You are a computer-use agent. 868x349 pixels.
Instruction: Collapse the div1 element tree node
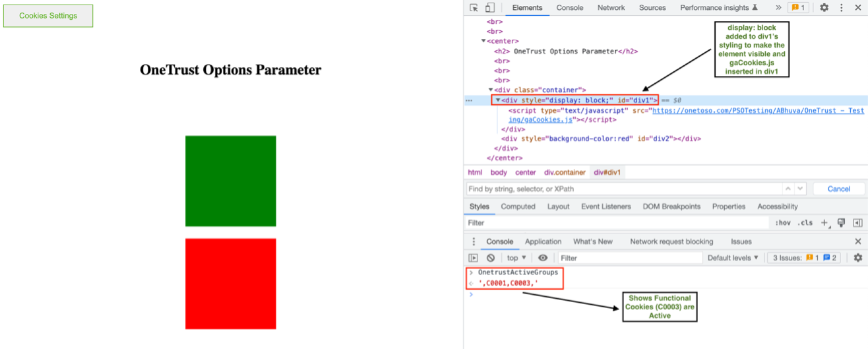498,100
